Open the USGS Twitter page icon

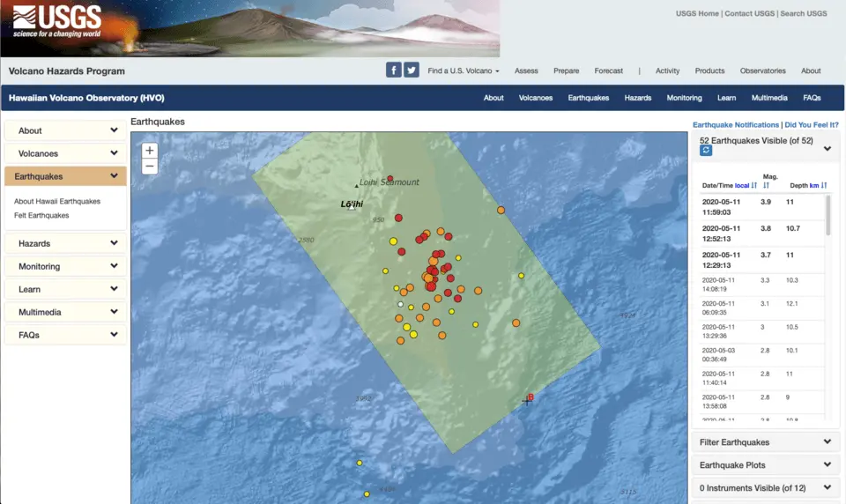point(412,70)
